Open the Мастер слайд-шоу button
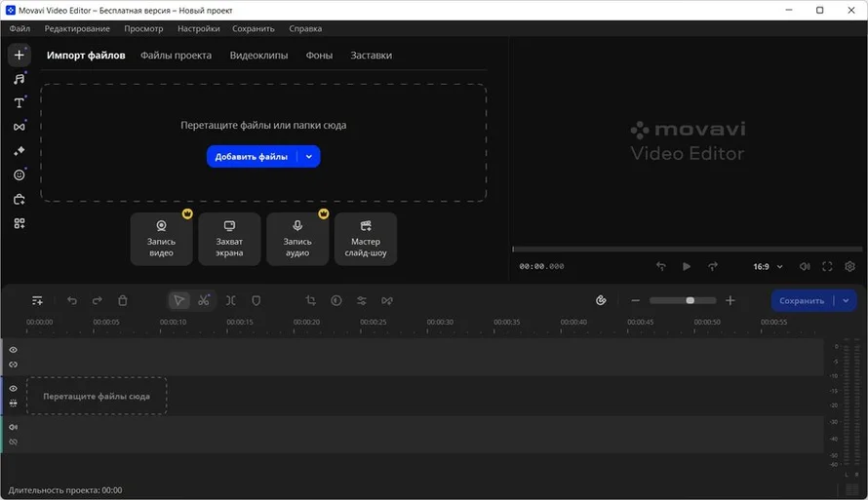Viewport: 868px width, 500px height. (366, 239)
